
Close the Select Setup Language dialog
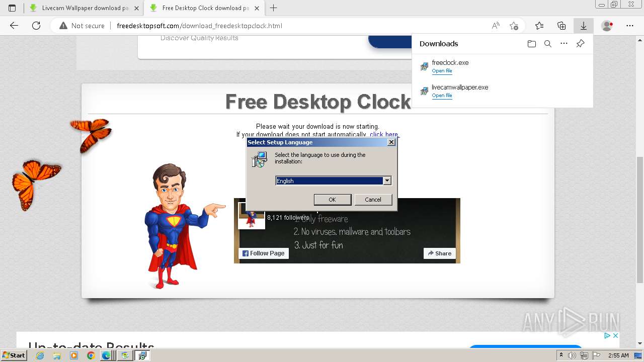[x=391, y=142]
